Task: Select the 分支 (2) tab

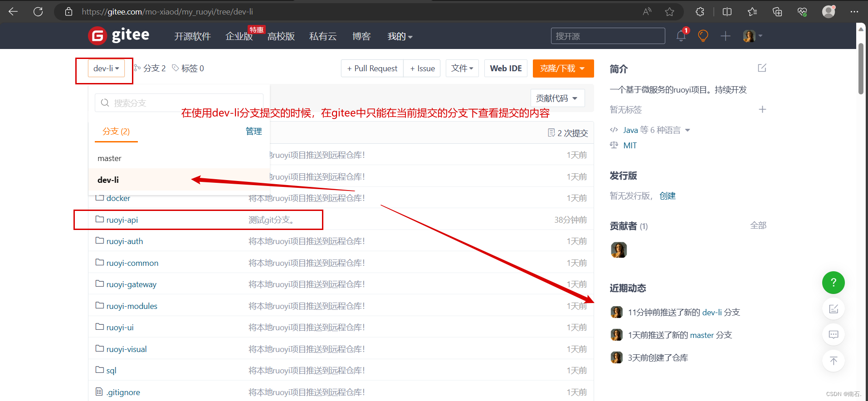Action: tap(116, 132)
